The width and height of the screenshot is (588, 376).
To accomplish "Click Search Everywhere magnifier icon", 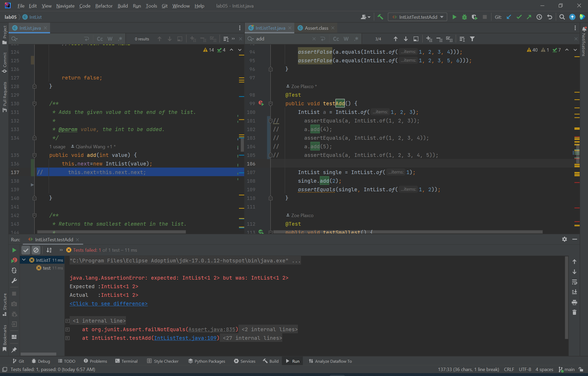I will [x=562, y=17].
